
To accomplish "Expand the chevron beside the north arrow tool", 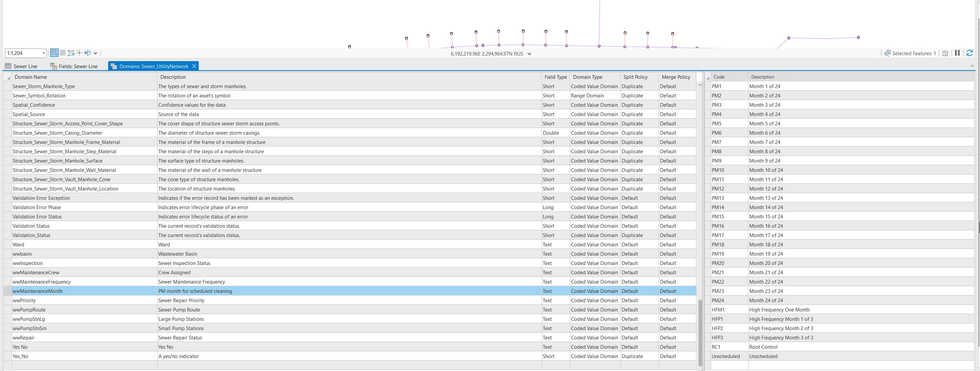I will pos(96,53).
